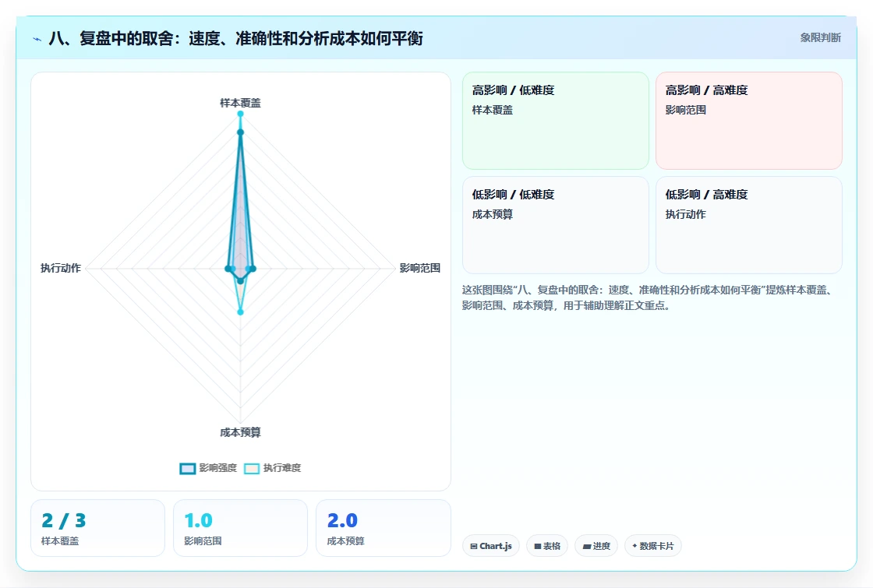Click the 1.0 影响范围 stat card
Viewport: 873px width, 588px height.
pos(241,528)
